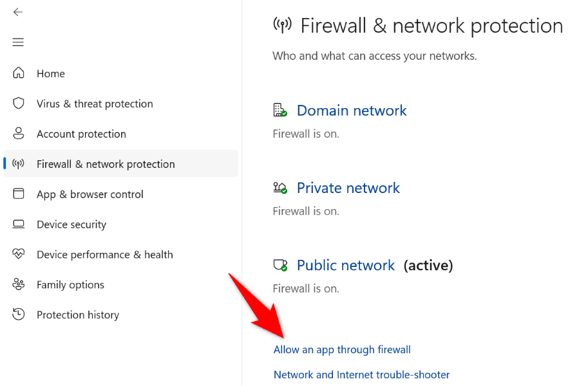This screenshot has width=588, height=386.
Task: Click the Private network icon
Action: click(x=280, y=188)
